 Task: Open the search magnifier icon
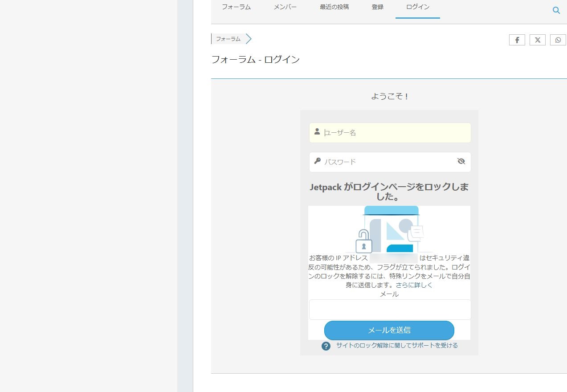[x=556, y=10]
